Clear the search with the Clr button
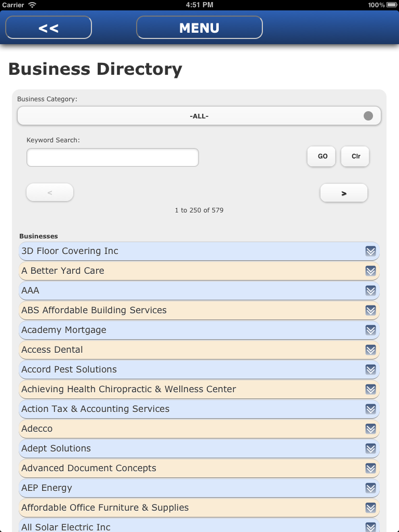Viewport: 399px width, 532px height. click(355, 156)
